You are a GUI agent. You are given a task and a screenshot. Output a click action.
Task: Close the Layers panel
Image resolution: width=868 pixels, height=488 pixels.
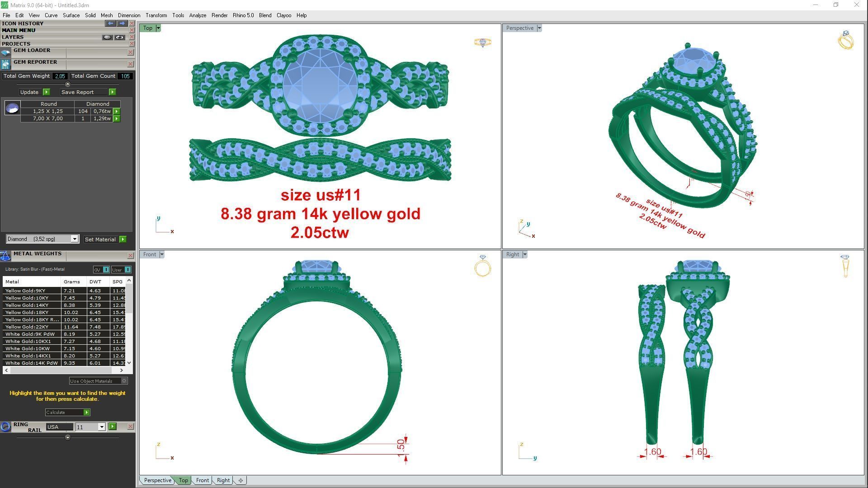(132, 37)
